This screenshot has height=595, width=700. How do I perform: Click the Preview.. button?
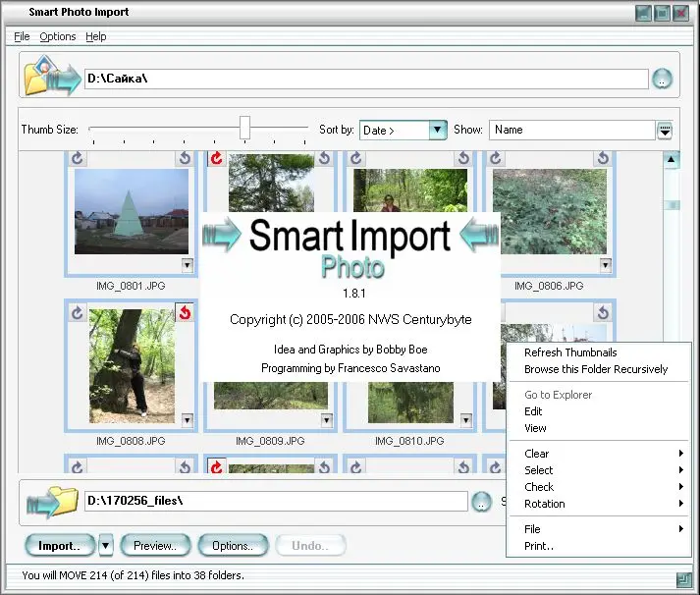point(155,546)
